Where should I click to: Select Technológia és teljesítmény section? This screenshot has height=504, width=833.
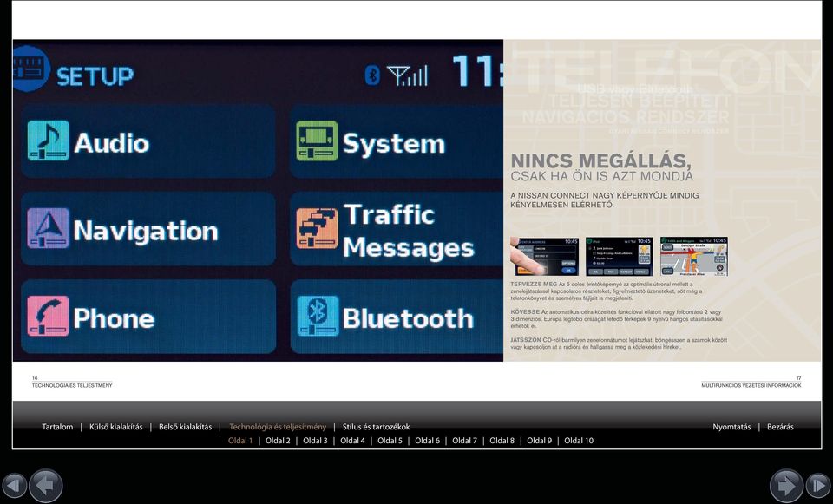[278, 427]
